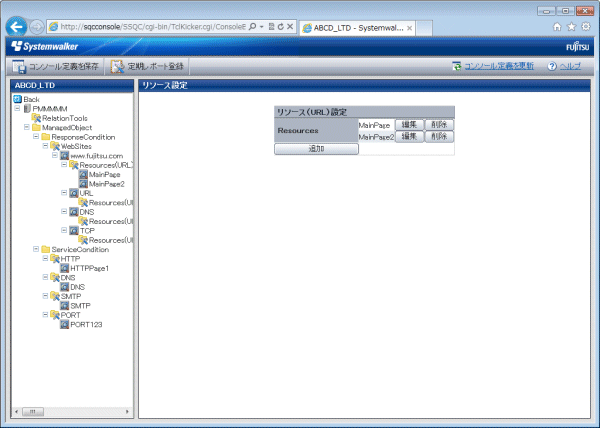Image resolution: width=600 pixels, height=428 pixels.
Task: Click the search magnifier in address bar
Action: coord(253,27)
